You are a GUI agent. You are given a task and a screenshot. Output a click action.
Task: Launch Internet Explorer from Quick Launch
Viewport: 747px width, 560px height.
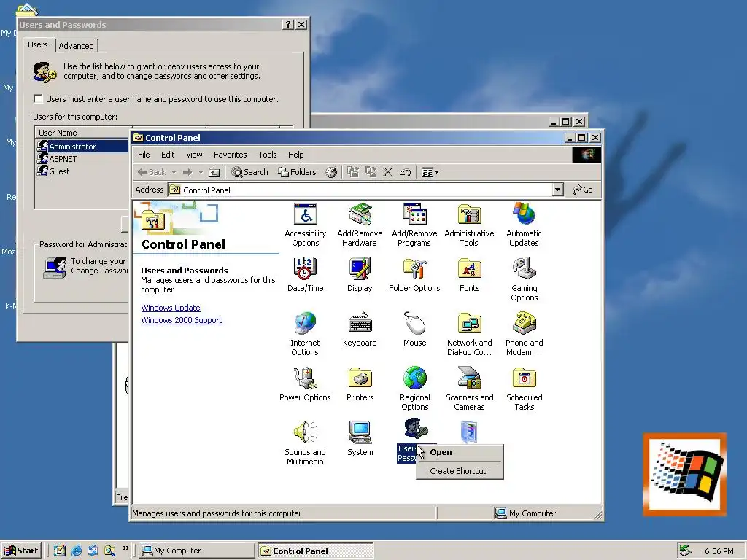(76, 551)
